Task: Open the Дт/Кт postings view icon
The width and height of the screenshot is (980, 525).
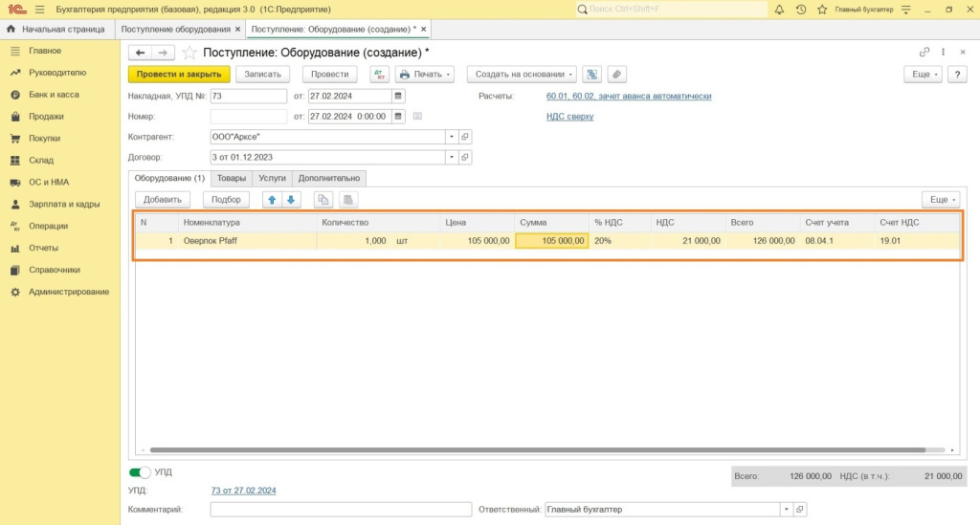Action: pyautogui.click(x=379, y=74)
